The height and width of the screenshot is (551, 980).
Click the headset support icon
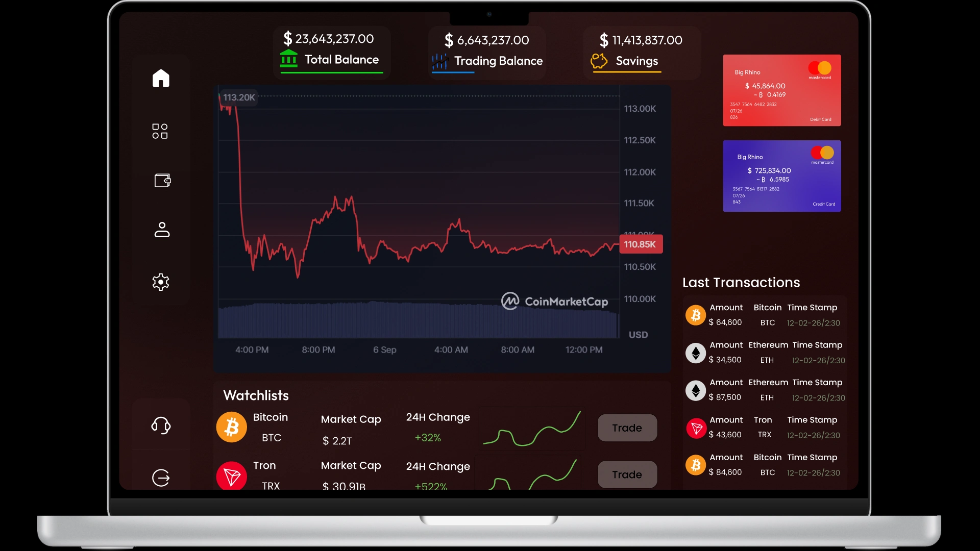[x=161, y=425]
